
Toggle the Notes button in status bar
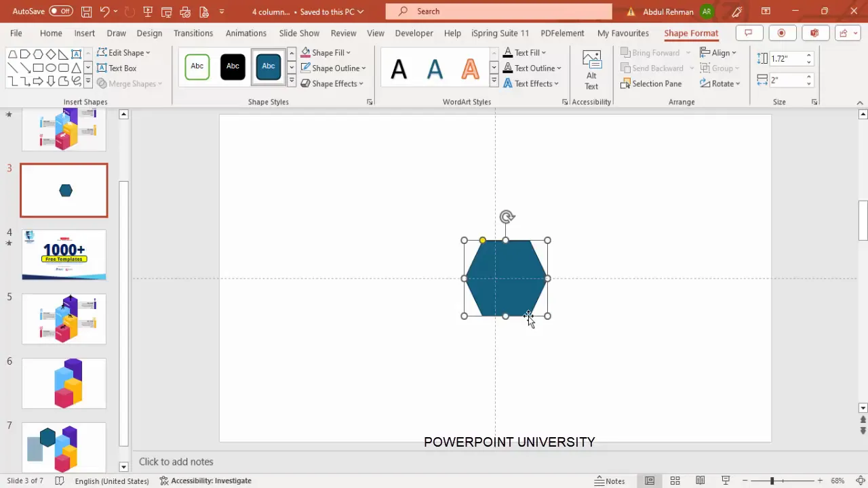(x=610, y=481)
